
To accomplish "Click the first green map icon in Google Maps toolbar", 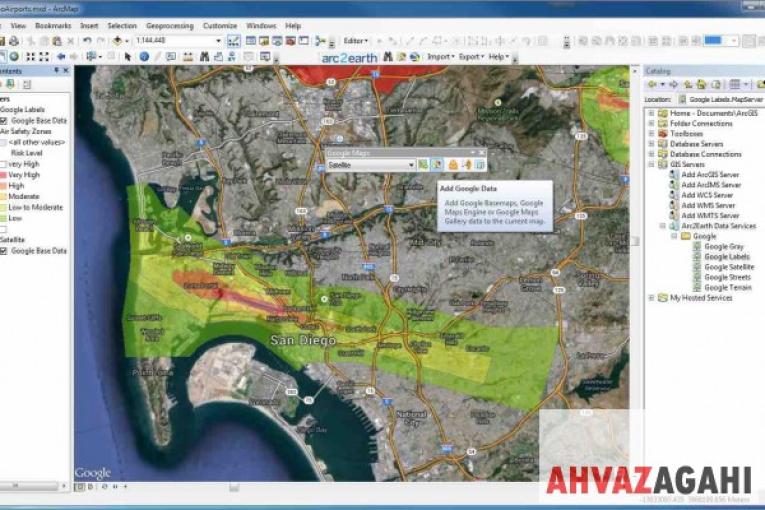I will click(423, 165).
